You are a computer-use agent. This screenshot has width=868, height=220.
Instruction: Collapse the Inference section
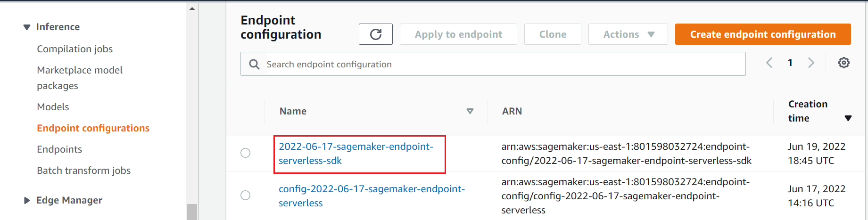point(27,27)
